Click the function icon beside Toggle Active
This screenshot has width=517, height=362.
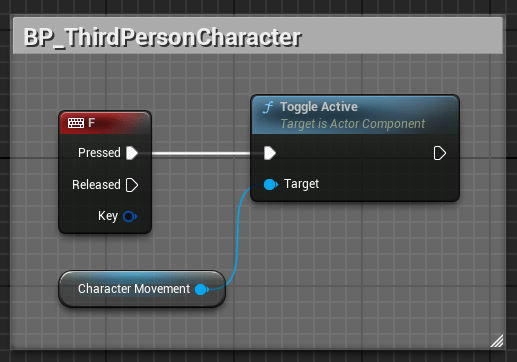tap(268, 108)
